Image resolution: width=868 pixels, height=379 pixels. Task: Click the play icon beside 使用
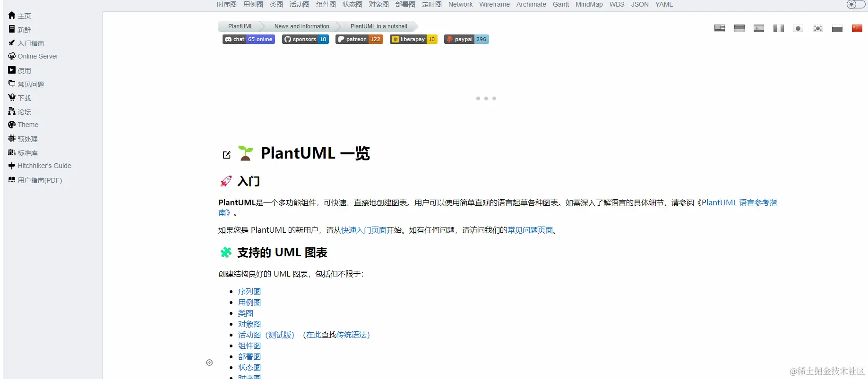12,70
